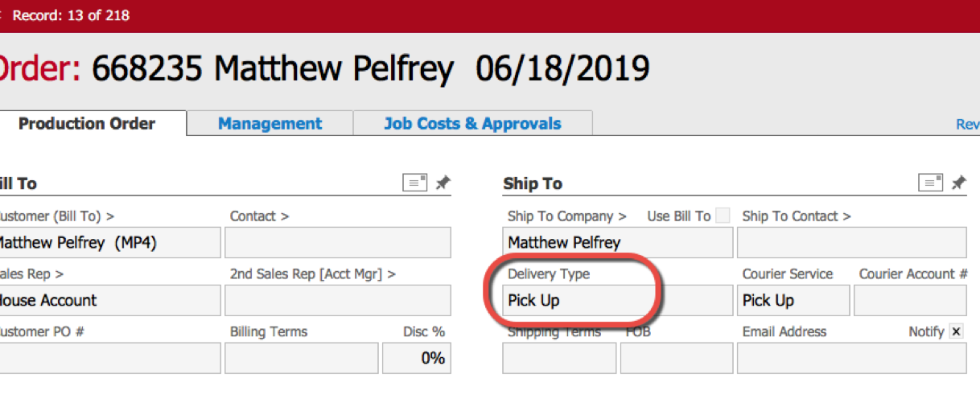This screenshot has width=980, height=403.
Task: Click the Ship To Company field with Matthew Pelfrey
Action: 617,242
